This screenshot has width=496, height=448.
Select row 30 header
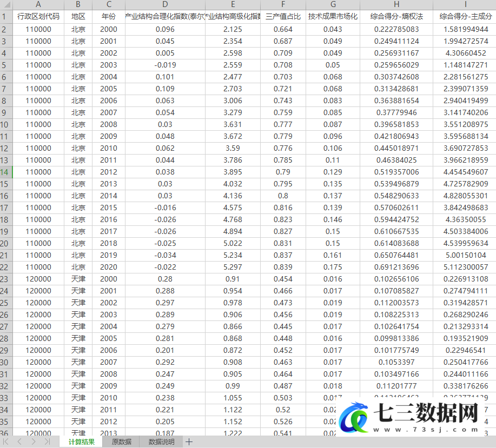pos(6,363)
